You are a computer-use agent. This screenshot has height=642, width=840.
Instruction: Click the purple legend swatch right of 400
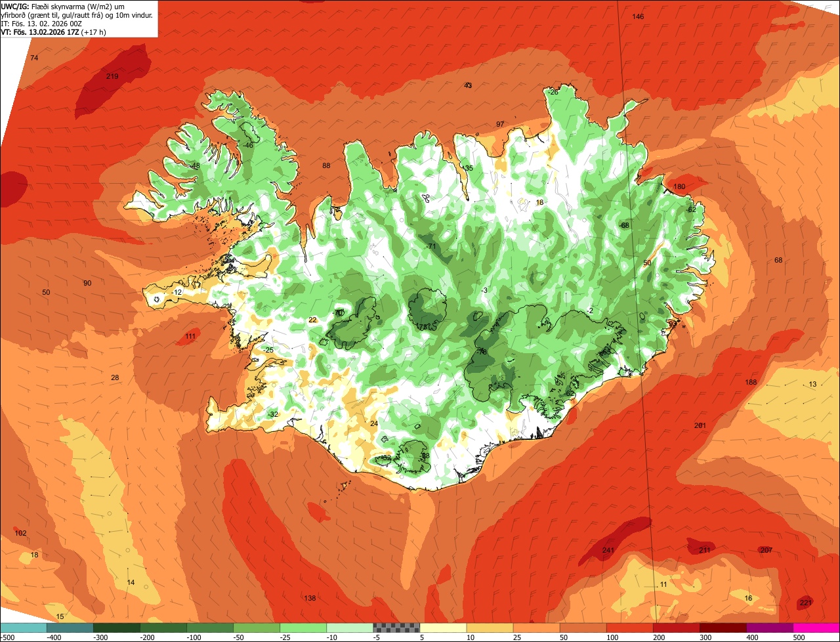click(770, 628)
